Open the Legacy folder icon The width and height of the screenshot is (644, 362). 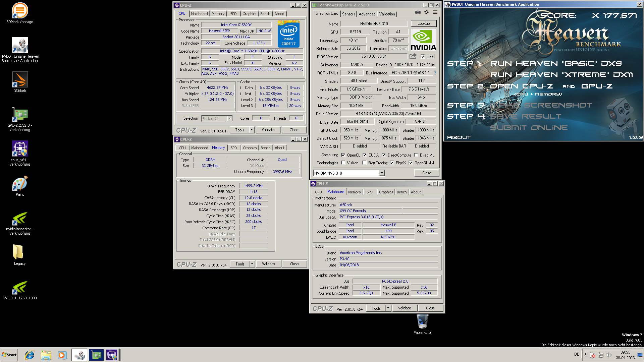pos(20,255)
